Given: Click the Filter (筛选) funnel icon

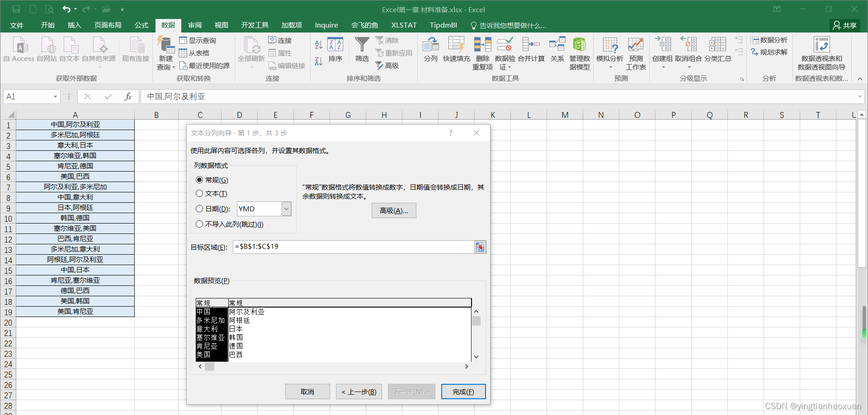Looking at the screenshot, I should pos(362,45).
